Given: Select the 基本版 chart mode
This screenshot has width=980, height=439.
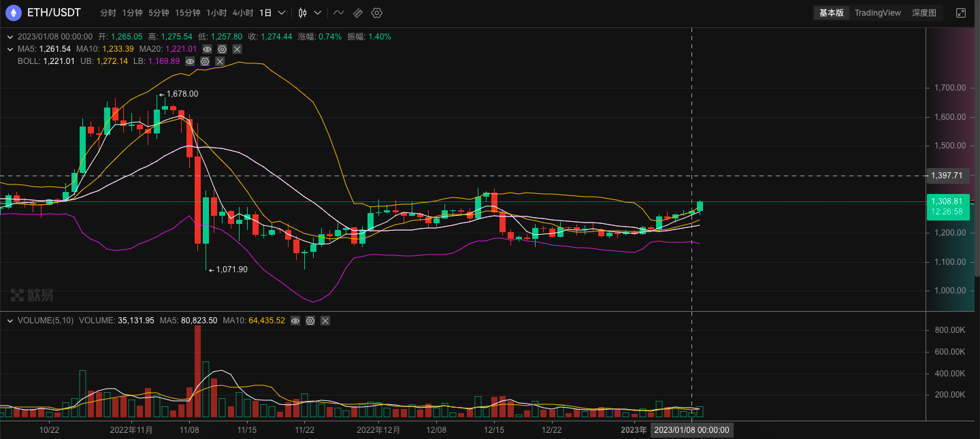Looking at the screenshot, I should point(831,12).
